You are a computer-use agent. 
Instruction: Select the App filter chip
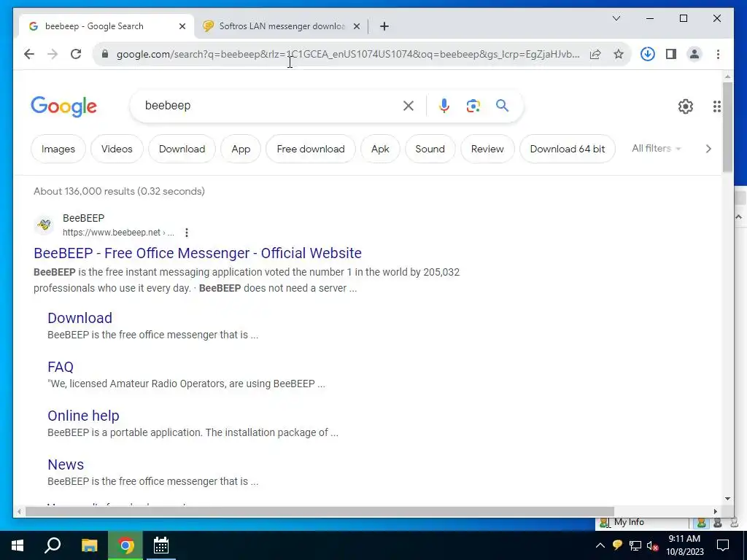coord(241,149)
